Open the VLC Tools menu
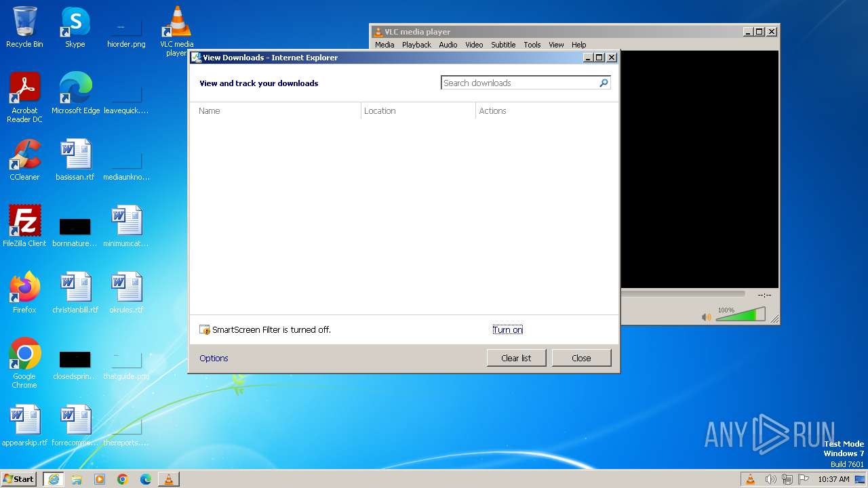The image size is (868, 488). (x=532, y=45)
